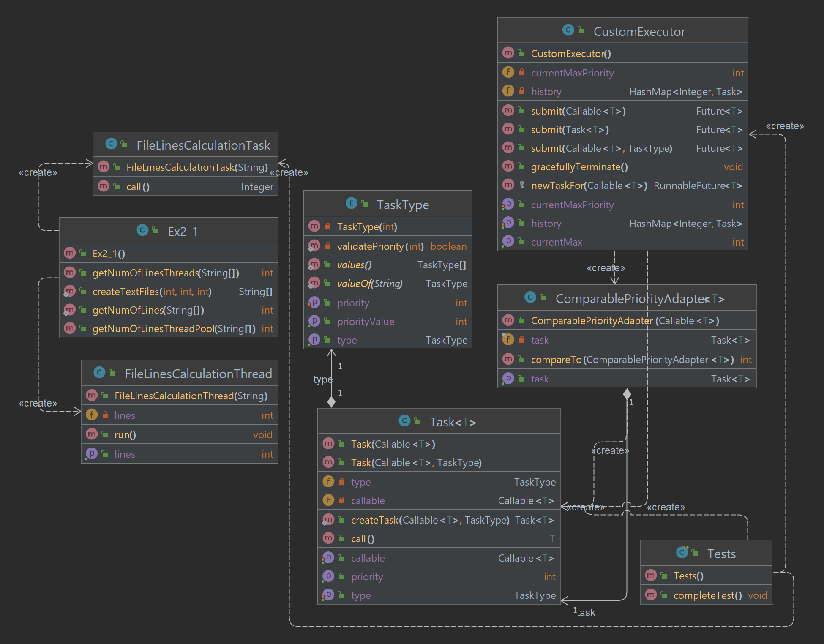Image resolution: width=824 pixels, height=644 pixels.
Task: Collapse the Task<T> class node
Action: pyautogui.click(x=453, y=421)
